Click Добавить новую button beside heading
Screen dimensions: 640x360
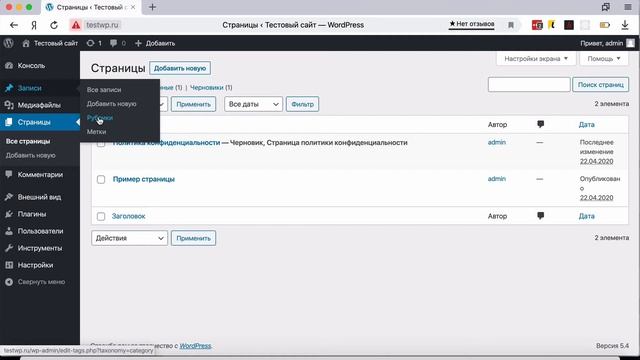[x=180, y=68]
